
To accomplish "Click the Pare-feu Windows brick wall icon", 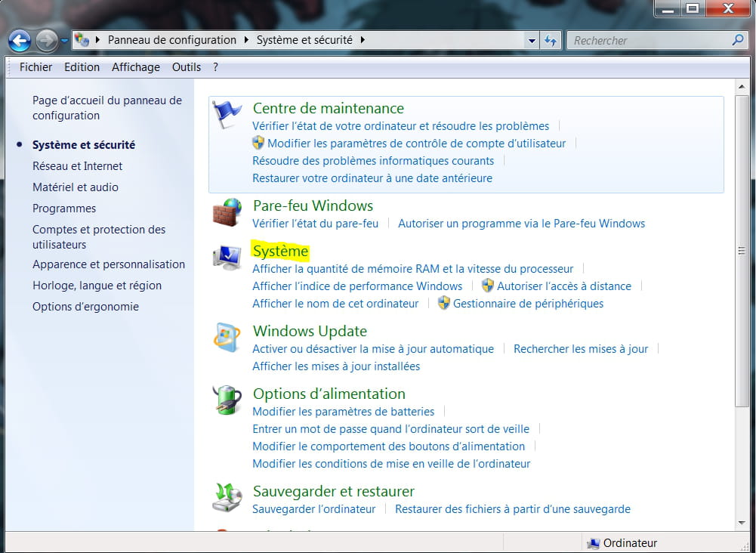I will pos(227,212).
